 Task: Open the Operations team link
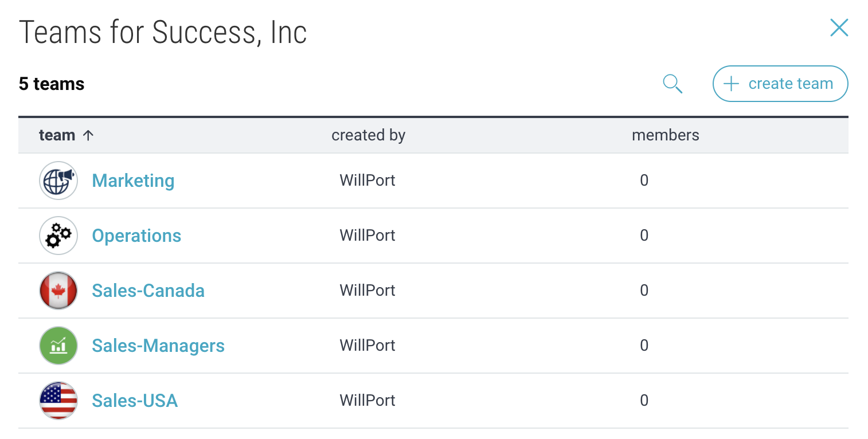tap(136, 236)
